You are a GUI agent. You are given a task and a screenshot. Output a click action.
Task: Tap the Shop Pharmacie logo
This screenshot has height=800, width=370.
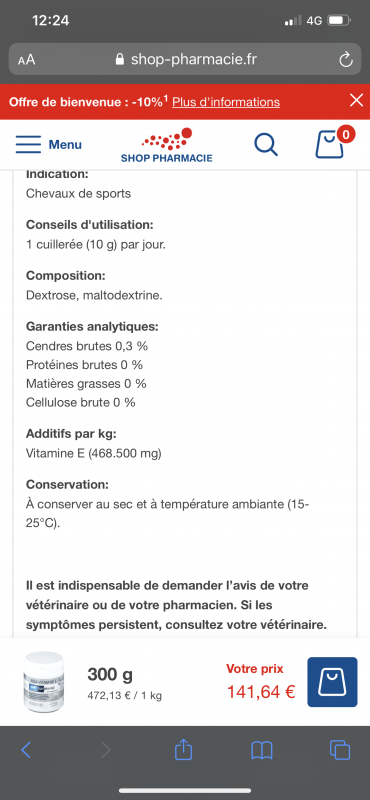tap(167, 145)
